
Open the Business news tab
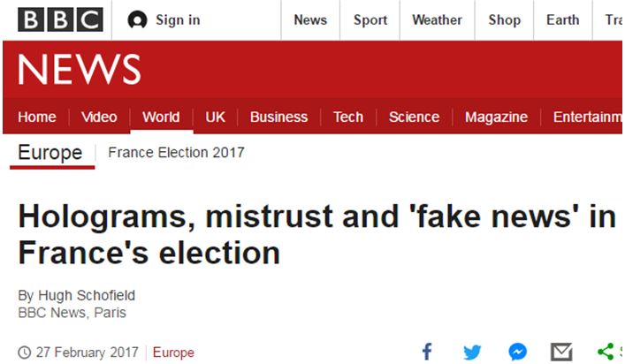tap(278, 117)
